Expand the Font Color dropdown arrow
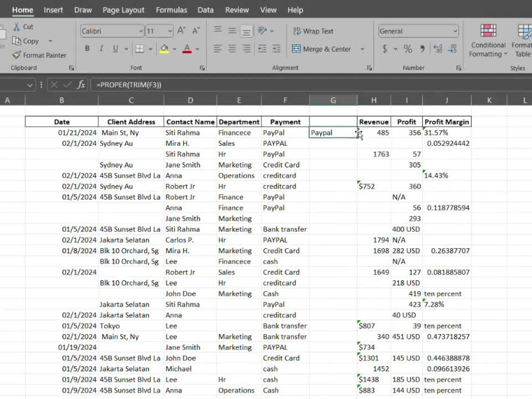 click(x=197, y=49)
